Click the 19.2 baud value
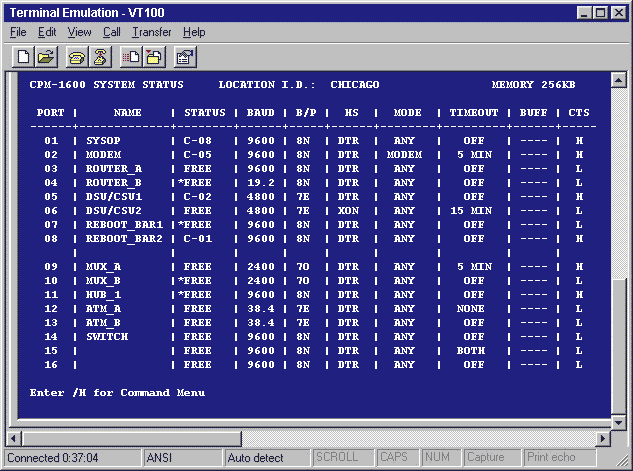 coord(261,182)
